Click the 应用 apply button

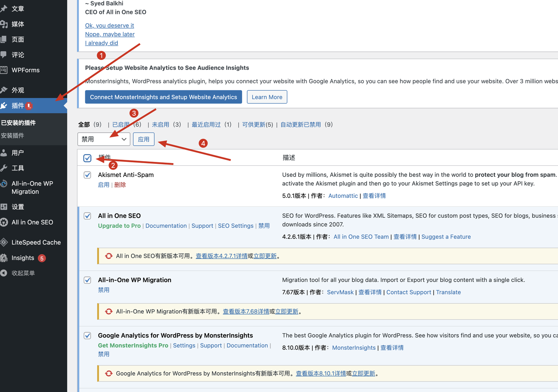[144, 139]
